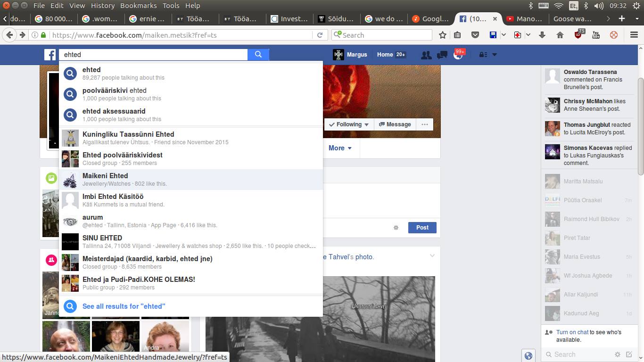The width and height of the screenshot is (644, 362).
Task: Click the YouTube extension icon
Action: (596, 35)
